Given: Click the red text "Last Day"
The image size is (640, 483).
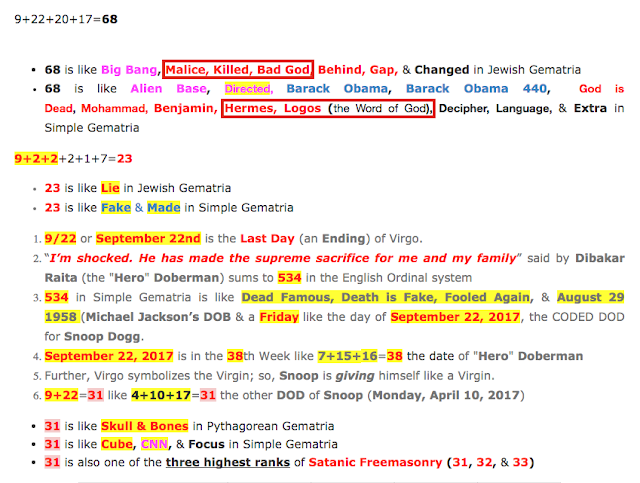Looking at the screenshot, I should (x=267, y=238).
